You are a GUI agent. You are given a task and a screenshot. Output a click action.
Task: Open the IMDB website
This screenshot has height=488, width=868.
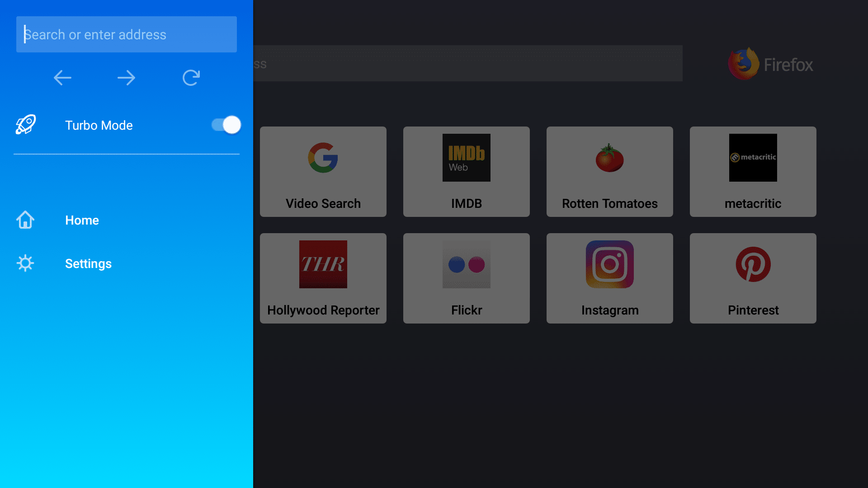click(467, 171)
